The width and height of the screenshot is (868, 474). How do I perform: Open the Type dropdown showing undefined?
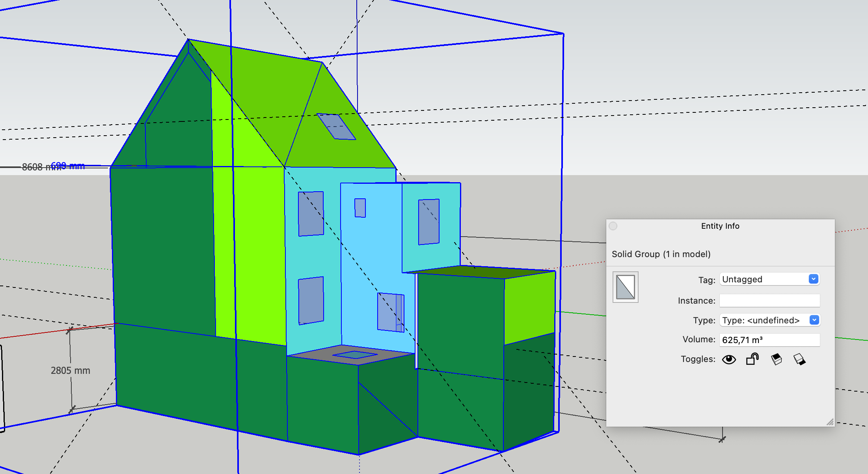(769, 320)
